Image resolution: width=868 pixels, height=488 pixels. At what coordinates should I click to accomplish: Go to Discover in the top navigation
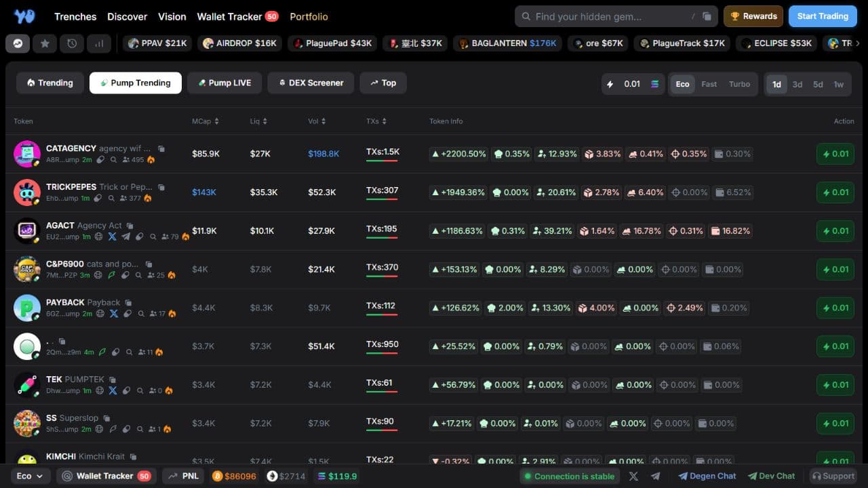[x=127, y=16]
